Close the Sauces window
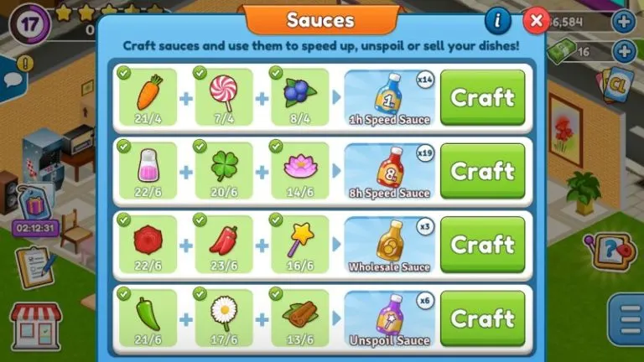Image resolution: width=644 pixels, height=362 pixels. click(536, 20)
